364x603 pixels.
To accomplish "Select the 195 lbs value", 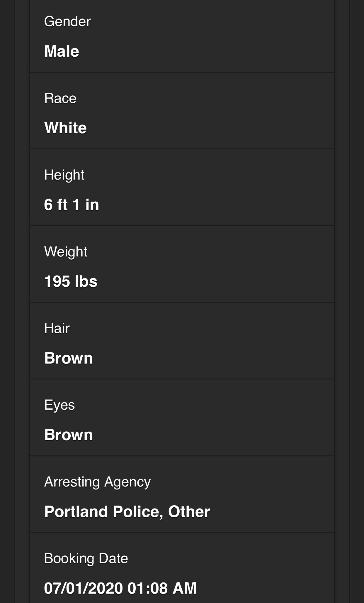I will point(71,281).
